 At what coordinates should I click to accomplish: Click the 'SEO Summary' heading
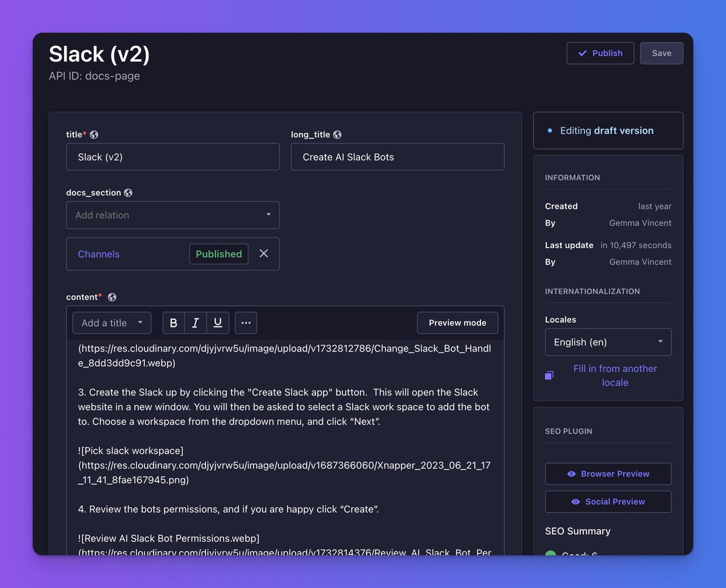tap(578, 531)
